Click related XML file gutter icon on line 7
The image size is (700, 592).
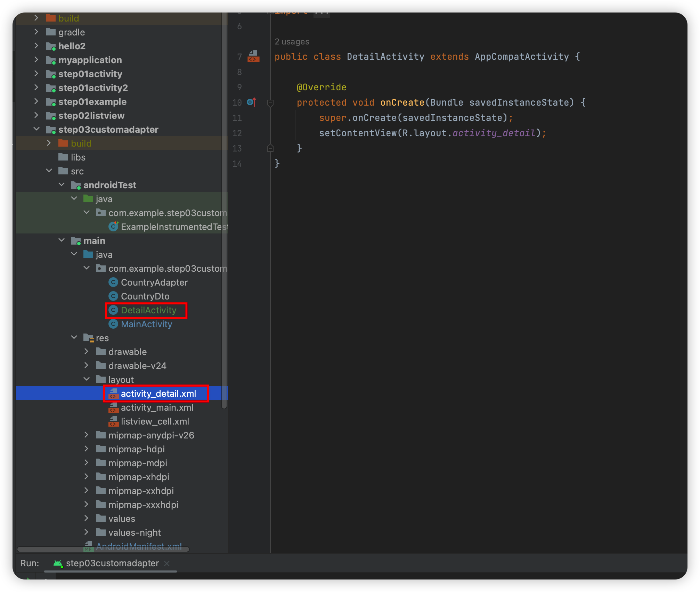pyautogui.click(x=253, y=56)
